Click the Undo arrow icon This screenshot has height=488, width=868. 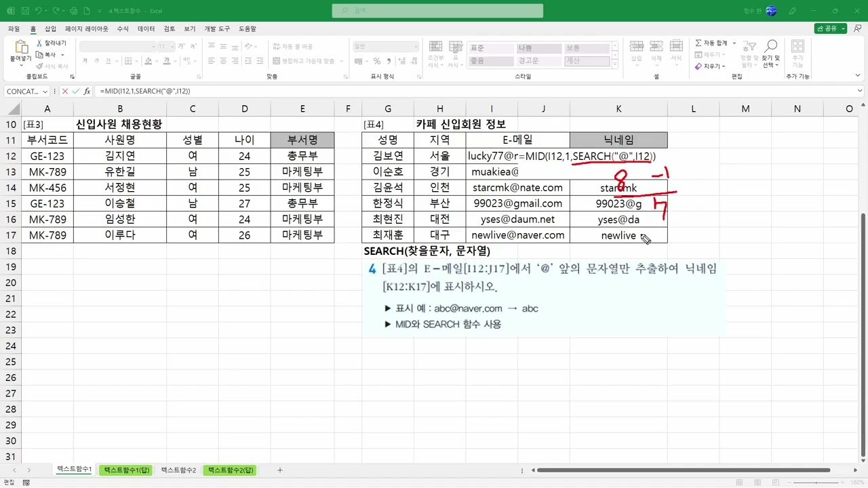click(x=39, y=12)
